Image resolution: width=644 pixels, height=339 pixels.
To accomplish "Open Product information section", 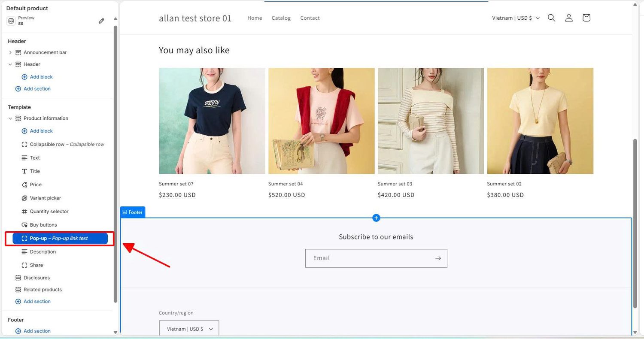I will pyautogui.click(x=46, y=118).
